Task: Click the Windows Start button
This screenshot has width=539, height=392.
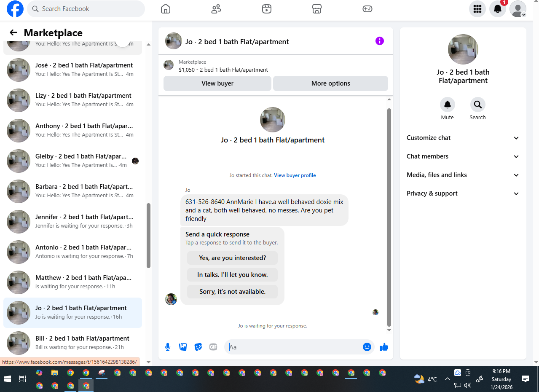Action: pyautogui.click(x=8, y=379)
